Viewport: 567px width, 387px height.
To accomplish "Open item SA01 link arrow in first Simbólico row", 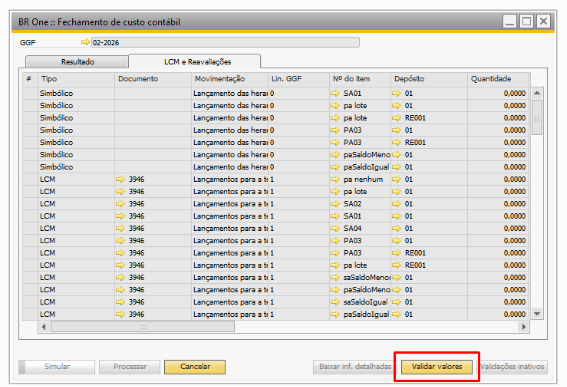I will [335, 93].
